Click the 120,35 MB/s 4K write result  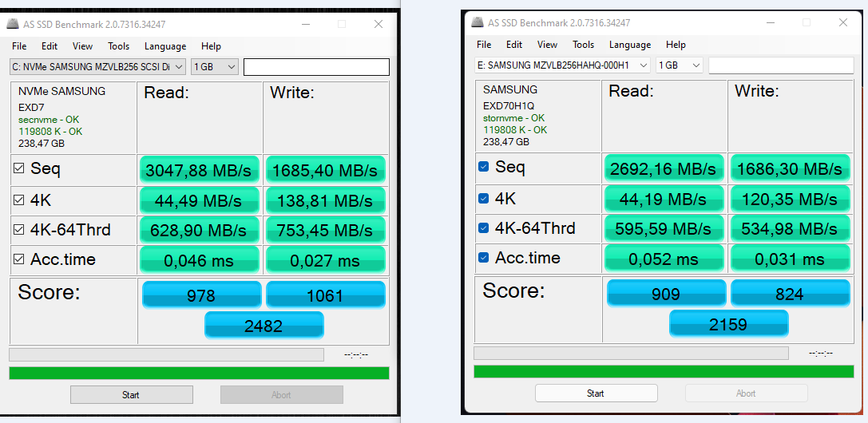(790, 199)
